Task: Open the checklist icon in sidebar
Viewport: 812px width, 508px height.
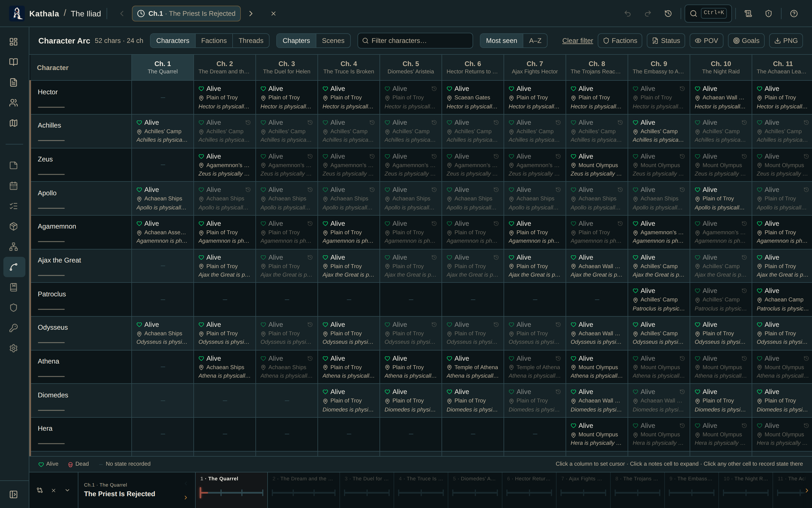Action: (x=14, y=206)
